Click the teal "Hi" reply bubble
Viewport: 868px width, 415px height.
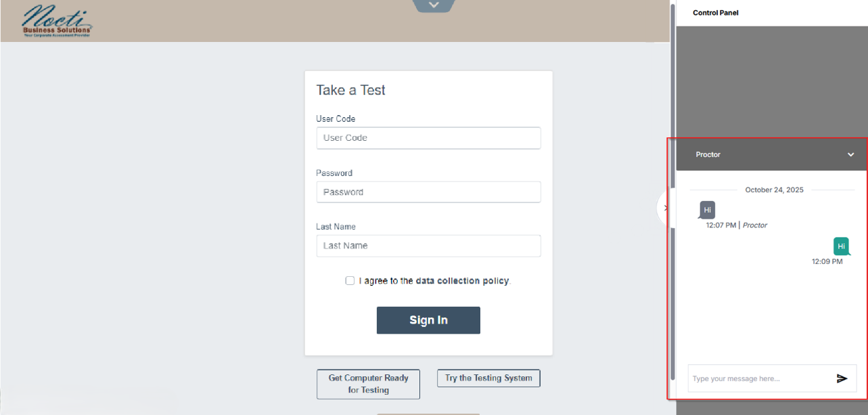[x=841, y=246]
